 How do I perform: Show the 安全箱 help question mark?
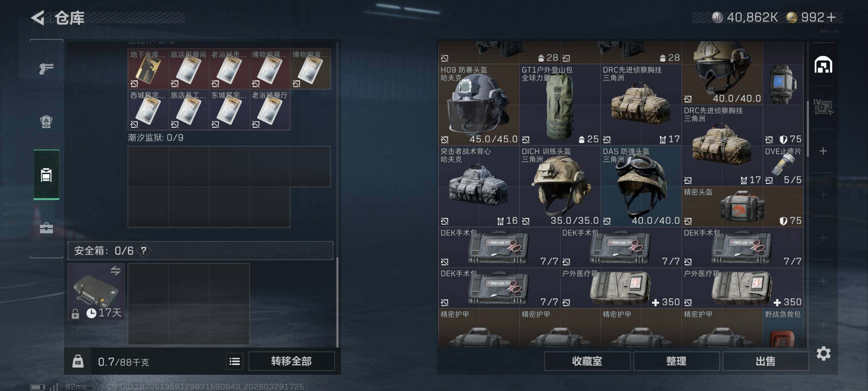[144, 251]
